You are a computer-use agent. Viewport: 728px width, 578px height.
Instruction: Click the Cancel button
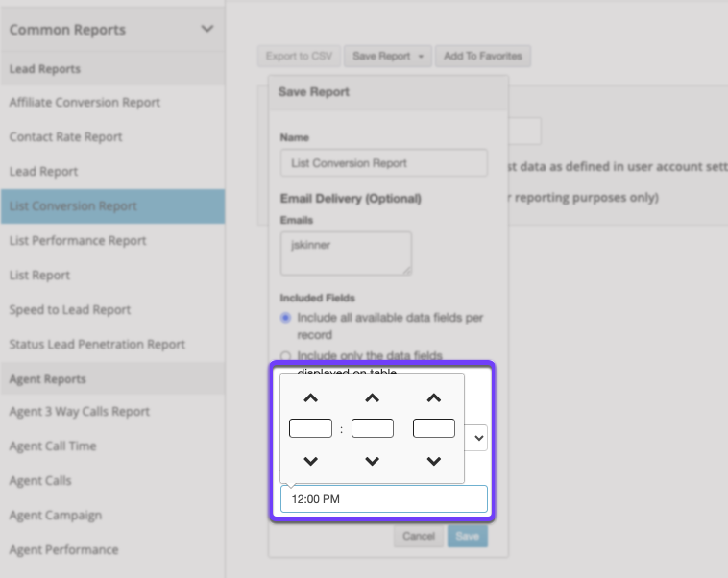(x=419, y=536)
